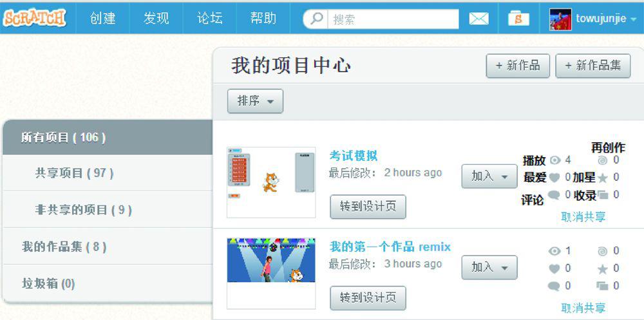Select the 非共享的项目 (9) tab
The width and height of the screenshot is (644, 320).
(108, 209)
